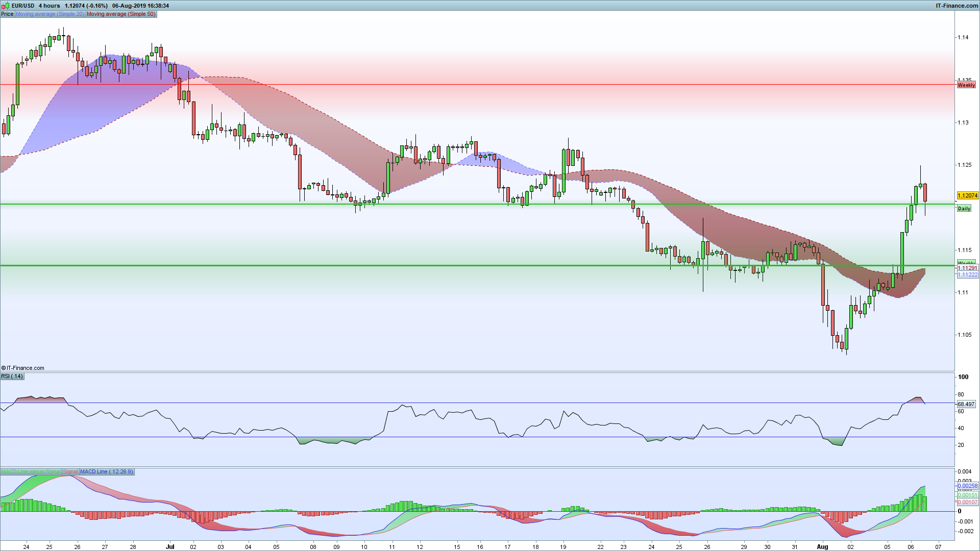Click the blue 1.11222 moving average tag
The width and height of the screenshot is (980, 551).
click(x=967, y=274)
